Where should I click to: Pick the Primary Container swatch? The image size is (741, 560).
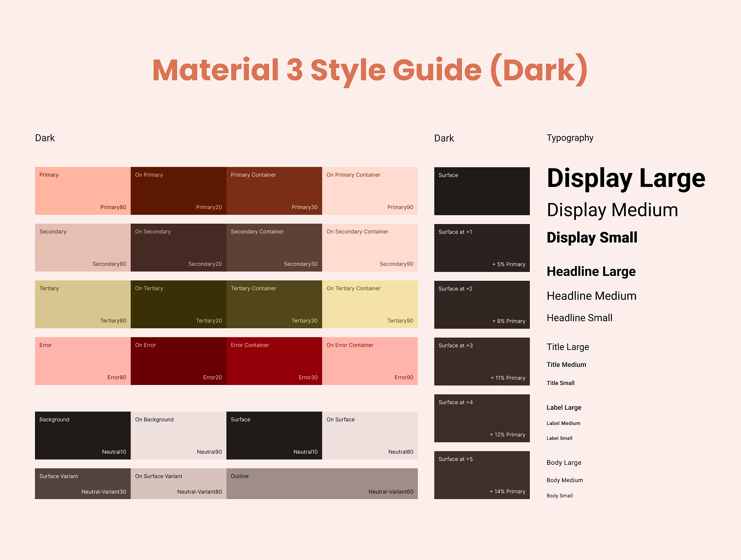coord(274,191)
